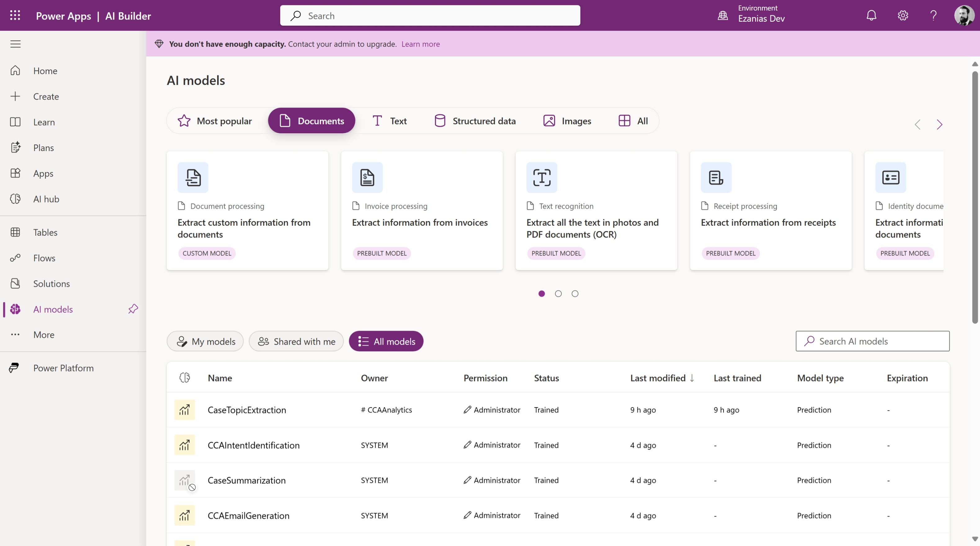Collapse navigation with the hamburger menu
This screenshot has height=546, width=980.
click(15, 44)
